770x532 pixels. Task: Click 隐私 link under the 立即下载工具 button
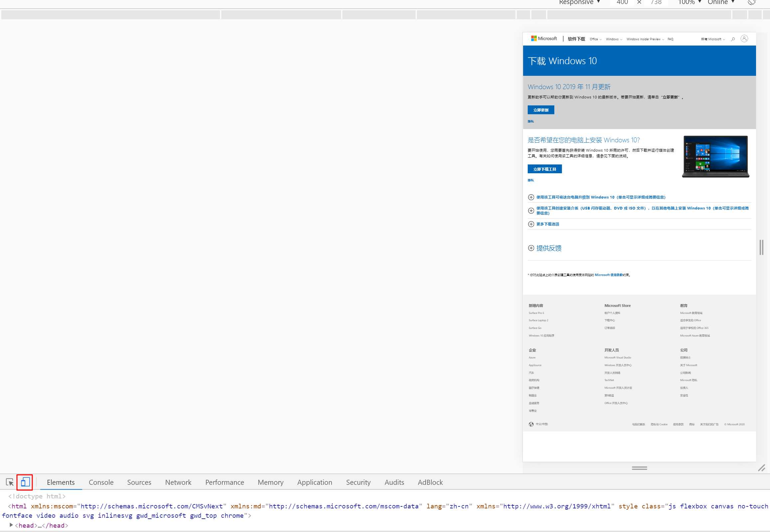point(530,180)
